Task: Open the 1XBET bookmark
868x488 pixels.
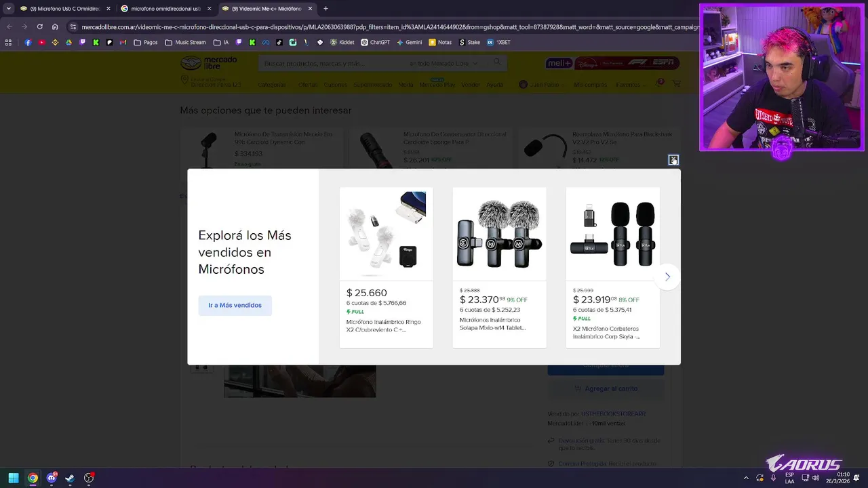Action: click(x=498, y=42)
